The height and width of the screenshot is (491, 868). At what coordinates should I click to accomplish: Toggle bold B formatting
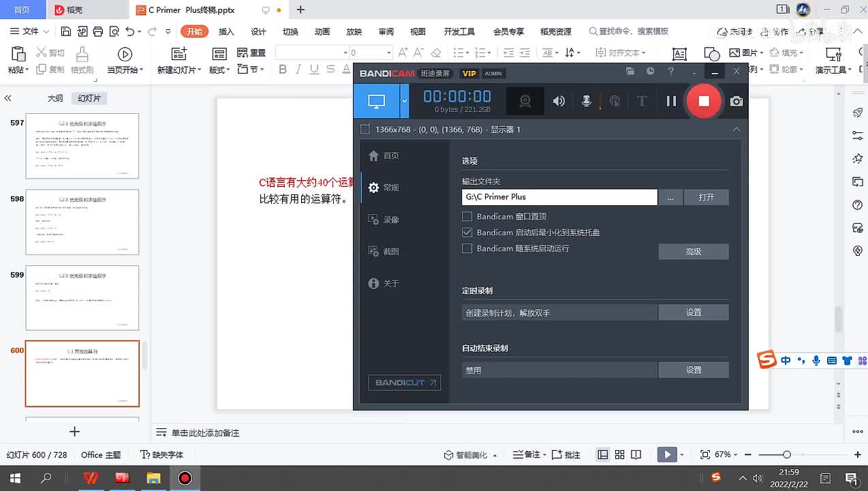tap(283, 70)
